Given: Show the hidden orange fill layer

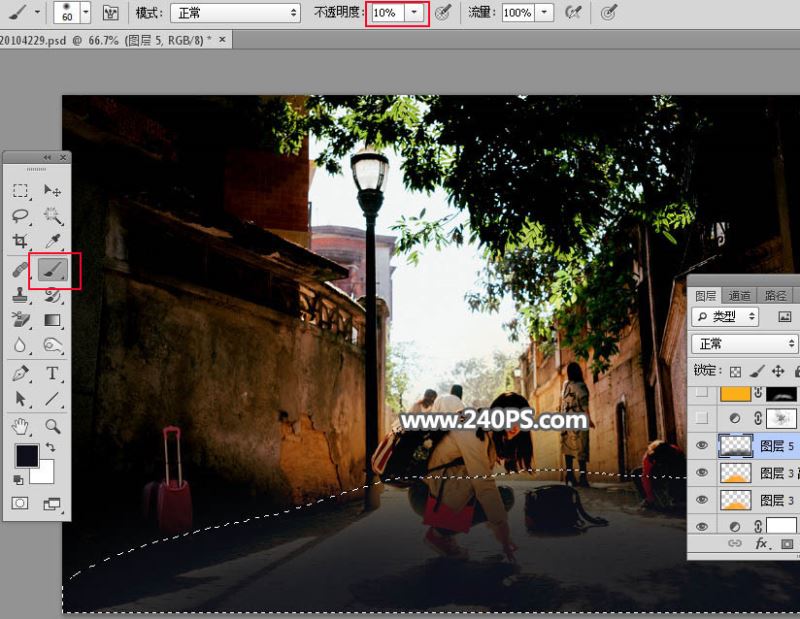Looking at the screenshot, I should [x=702, y=393].
